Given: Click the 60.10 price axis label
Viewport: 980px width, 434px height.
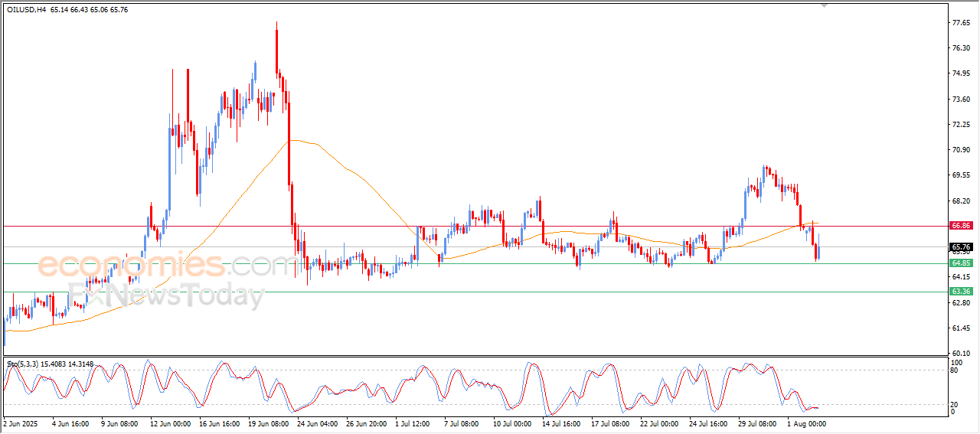Looking at the screenshot, I should click(x=961, y=354).
